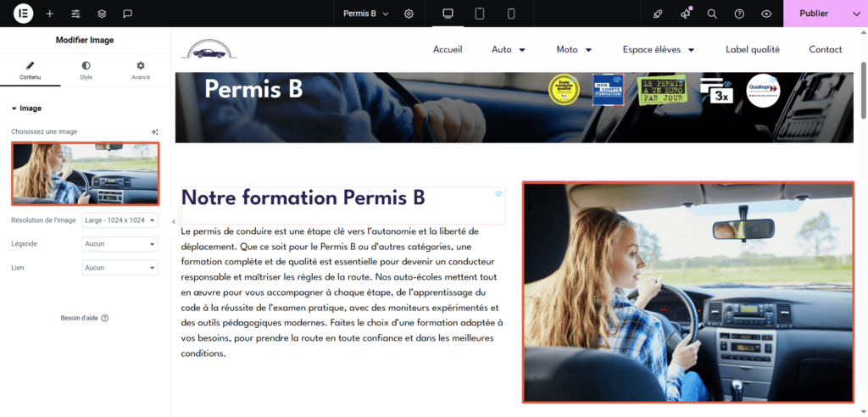Open page settings gear beside Permis B
The image size is (868, 417).
[409, 14]
